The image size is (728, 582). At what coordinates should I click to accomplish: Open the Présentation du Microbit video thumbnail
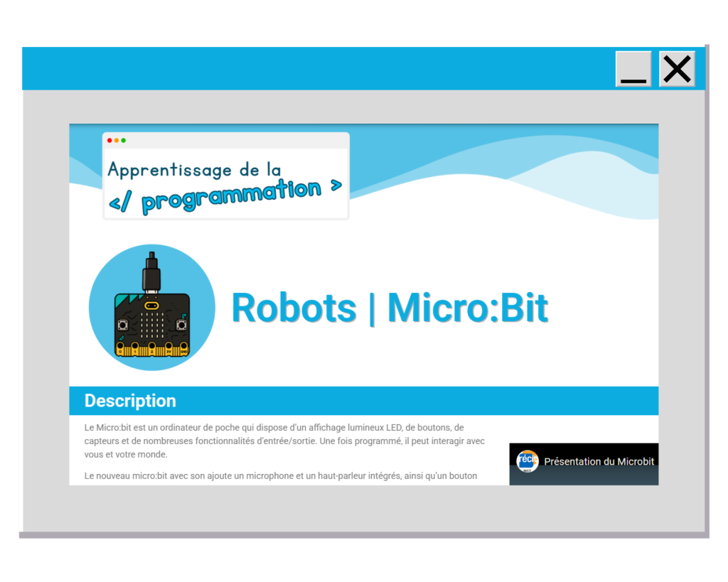pyautogui.click(x=584, y=464)
